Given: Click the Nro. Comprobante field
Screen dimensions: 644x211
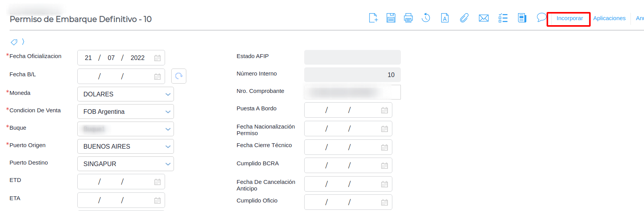Looking at the screenshot, I should (x=352, y=92).
